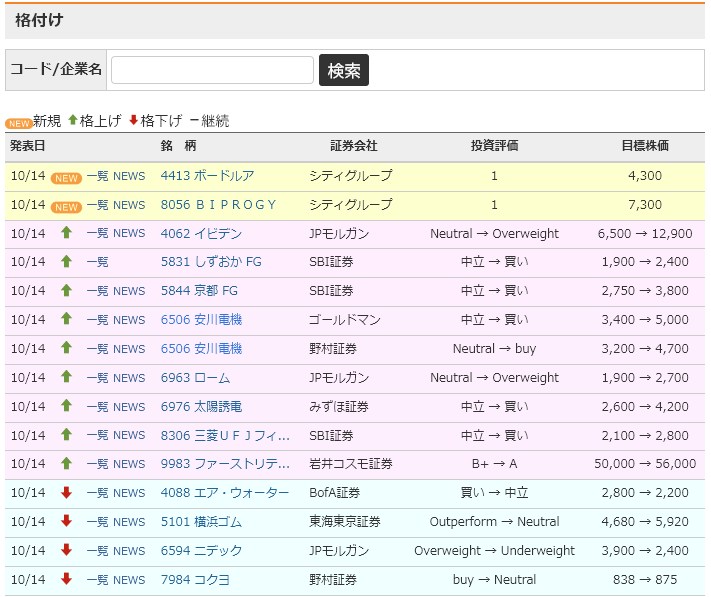711x597 pixels.
Task: Click the green upgrade arrow for ローム
Action: [67, 378]
